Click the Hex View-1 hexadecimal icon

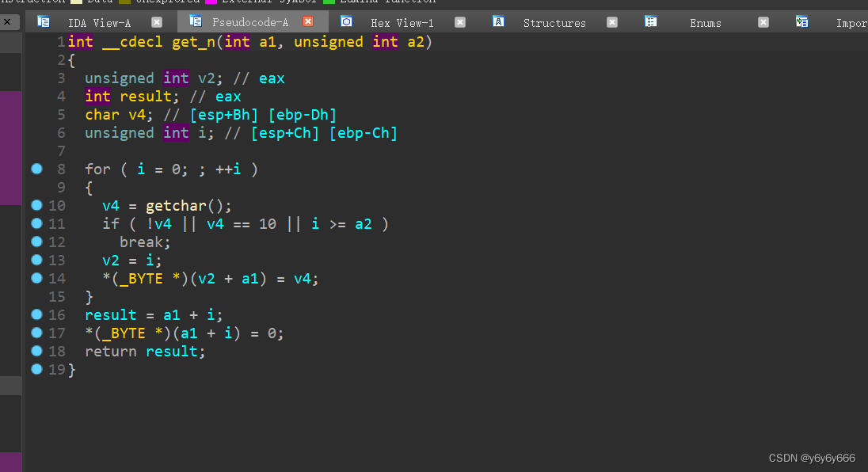pos(346,21)
